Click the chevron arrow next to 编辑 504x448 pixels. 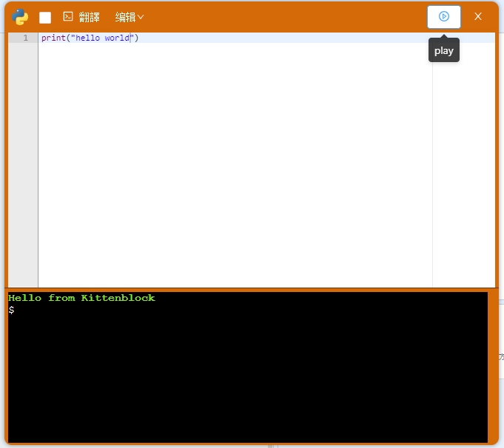point(141,17)
